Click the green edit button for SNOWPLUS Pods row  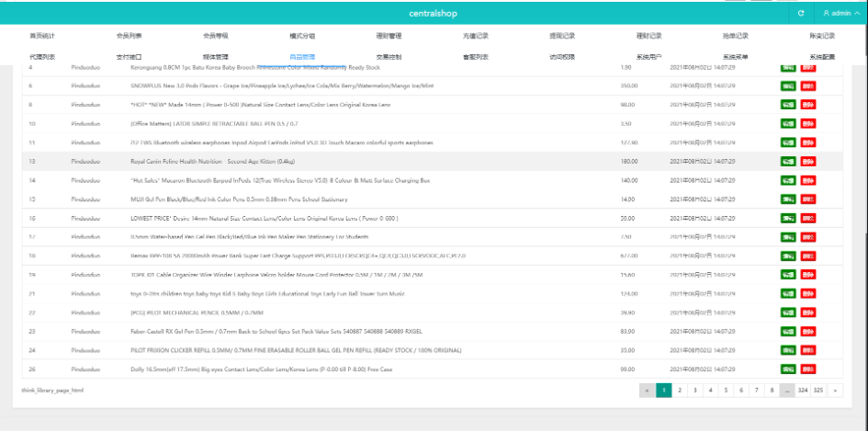[x=789, y=85]
